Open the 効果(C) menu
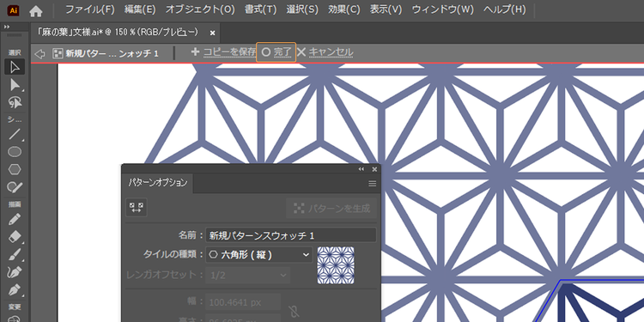644x322 pixels. coord(343,9)
